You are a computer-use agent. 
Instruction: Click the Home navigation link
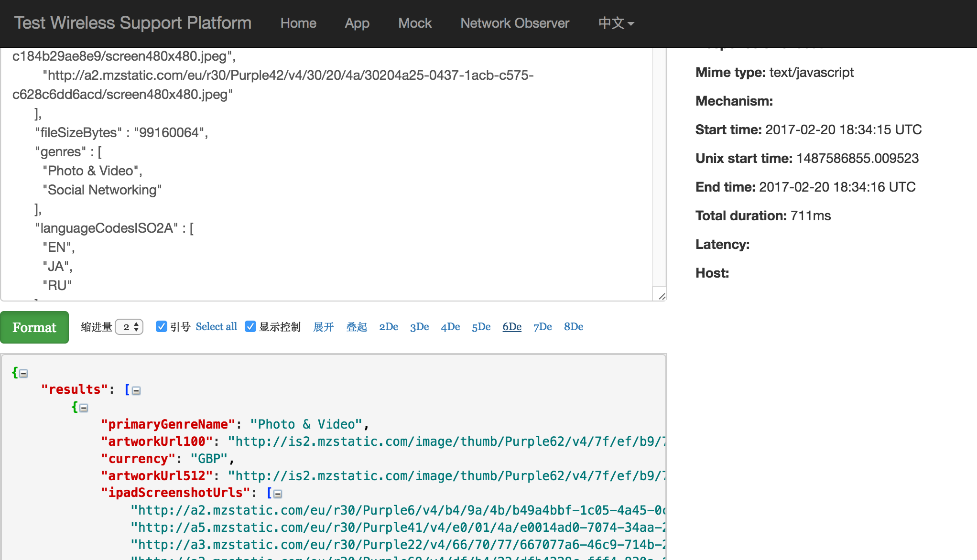(x=298, y=23)
